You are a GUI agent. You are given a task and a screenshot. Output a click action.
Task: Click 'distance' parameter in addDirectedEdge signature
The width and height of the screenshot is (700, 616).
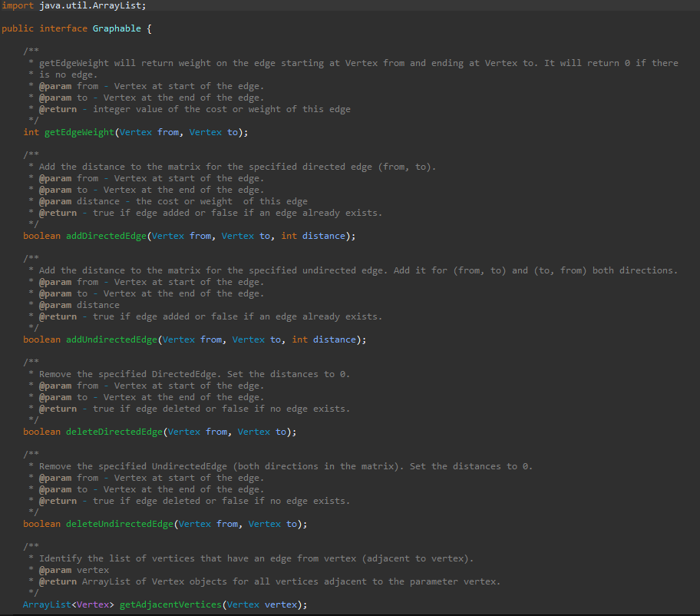(x=324, y=236)
